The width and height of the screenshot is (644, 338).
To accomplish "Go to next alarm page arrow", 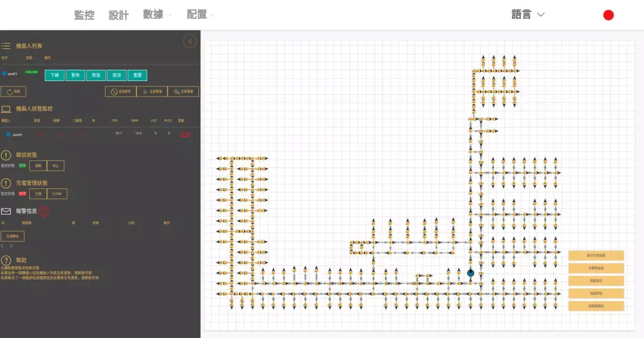I will pyautogui.click(x=11, y=246).
